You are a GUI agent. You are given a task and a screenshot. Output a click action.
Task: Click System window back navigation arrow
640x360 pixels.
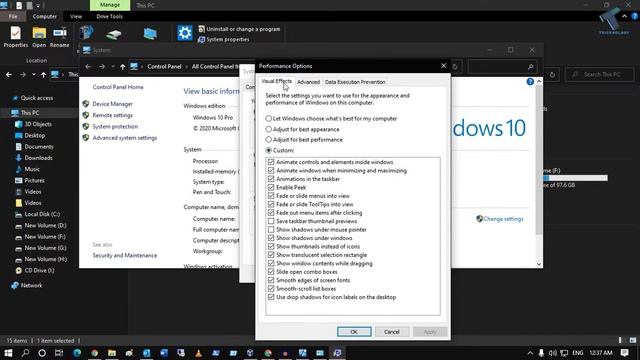[88, 67]
